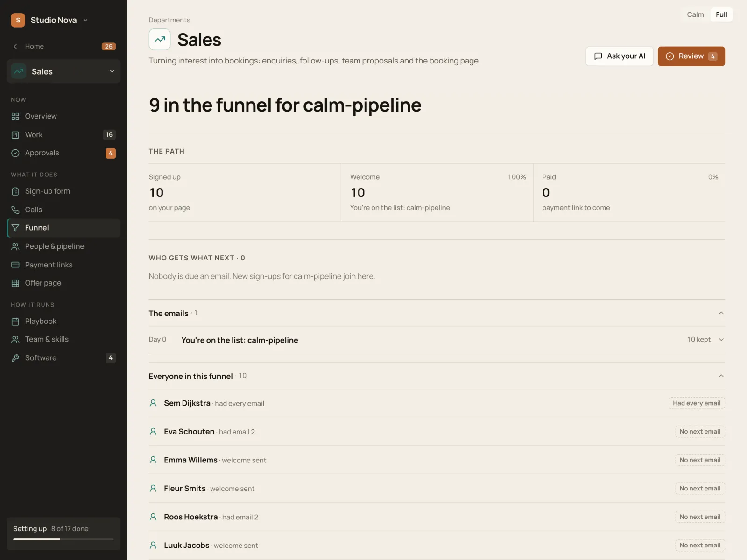Collapse The emails section
Image resolution: width=747 pixels, height=560 pixels.
pos(721,313)
